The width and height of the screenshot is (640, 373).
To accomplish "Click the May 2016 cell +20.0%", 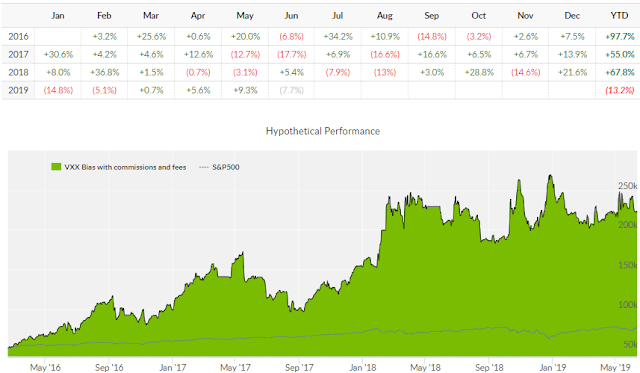I will point(245,36).
